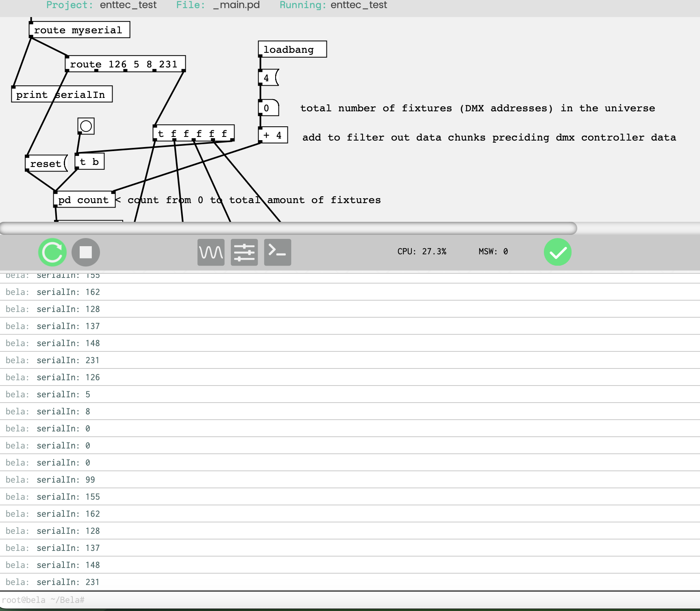This screenshot has height=611, width=700.
Task: Click the t b trigger object
Action: (90, 162)
